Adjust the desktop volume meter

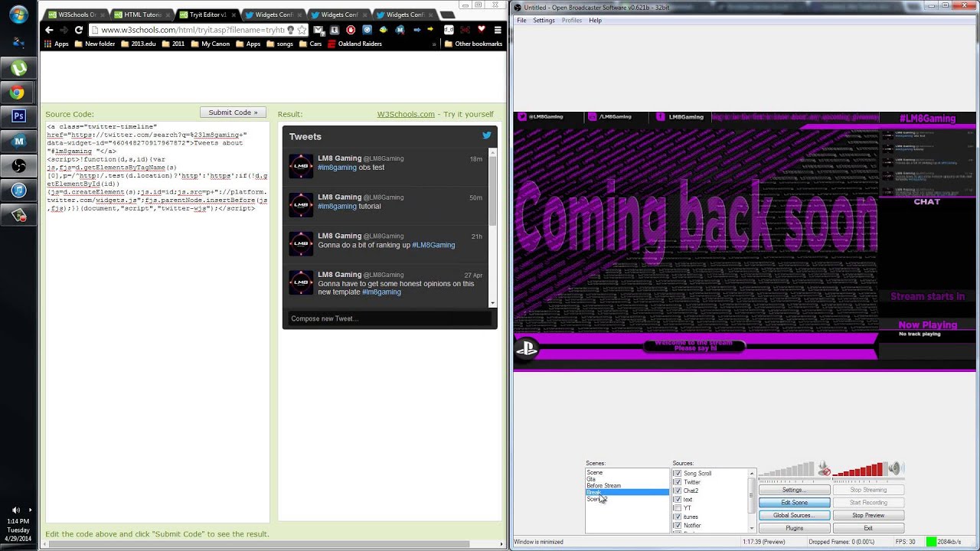click(859, 469)
